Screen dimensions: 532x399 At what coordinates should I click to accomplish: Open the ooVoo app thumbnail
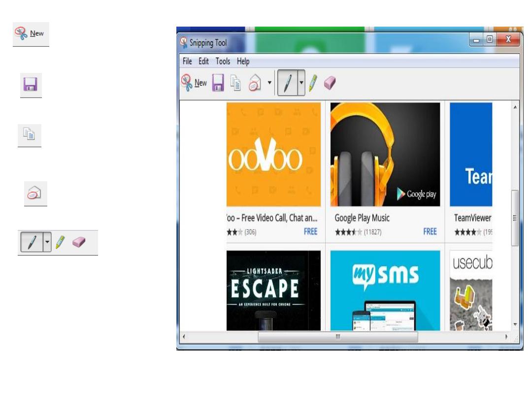(x=273, y=154)
